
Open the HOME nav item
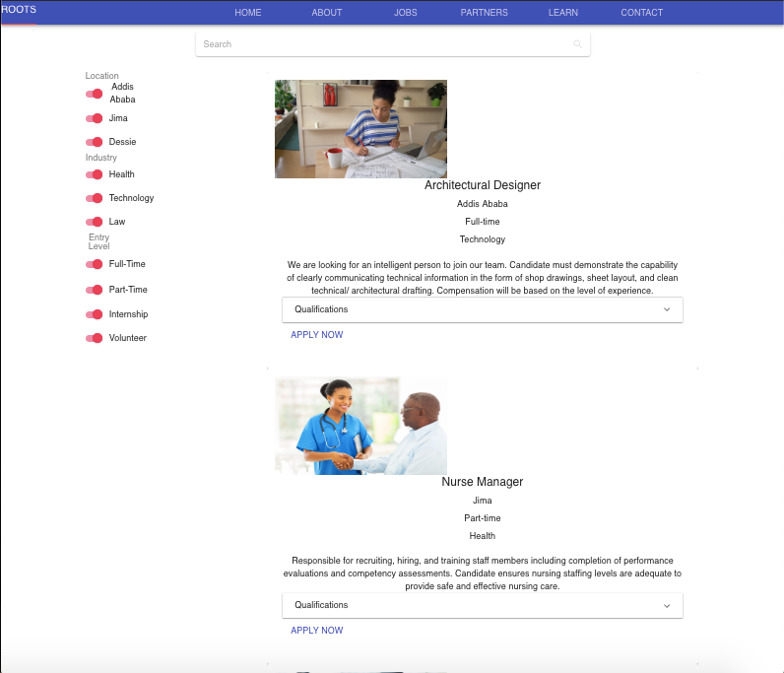pyautogui.click(x=248, y=13)
